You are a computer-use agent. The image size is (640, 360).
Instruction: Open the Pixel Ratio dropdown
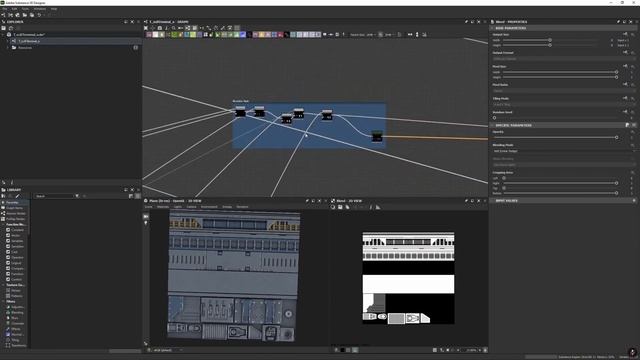pos(564,91)
